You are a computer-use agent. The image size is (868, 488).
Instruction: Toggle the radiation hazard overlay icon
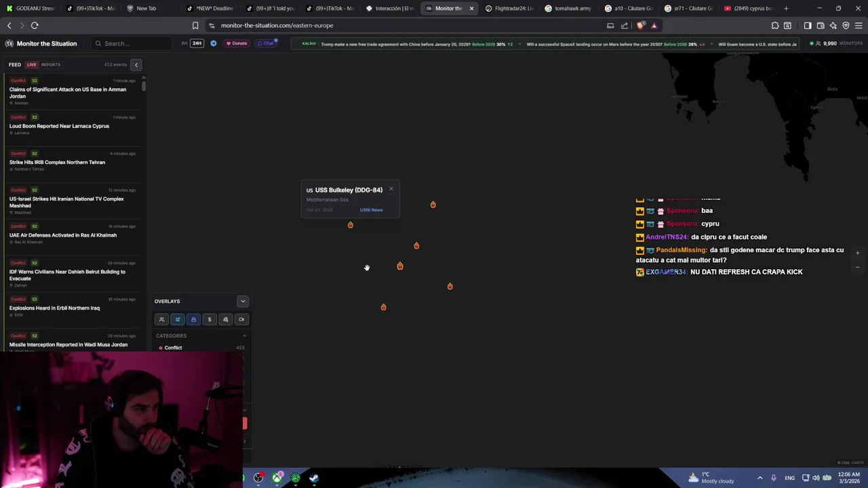pyautogui.click(x=226, y=319)
